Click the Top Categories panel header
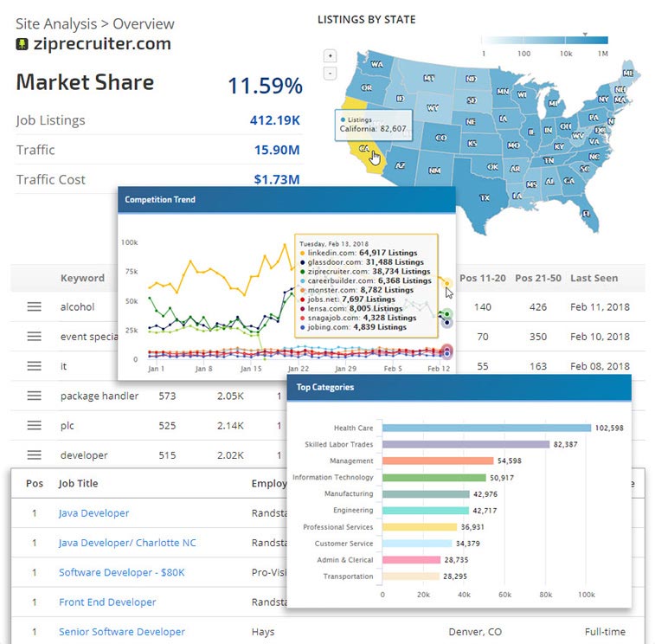The width and height of the screenshot is (655, 644). coord(459,387)
